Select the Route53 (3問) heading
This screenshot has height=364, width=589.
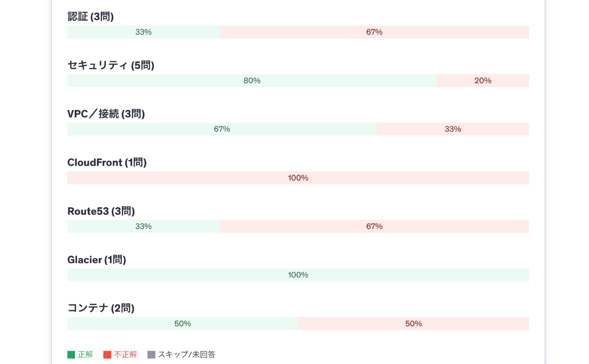point(101,211)
